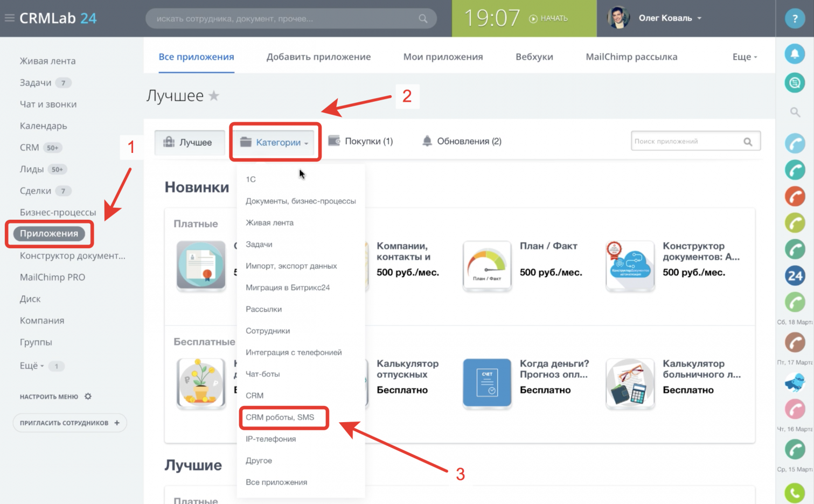Open the MailChimp рассылка tab

(631, 57)
